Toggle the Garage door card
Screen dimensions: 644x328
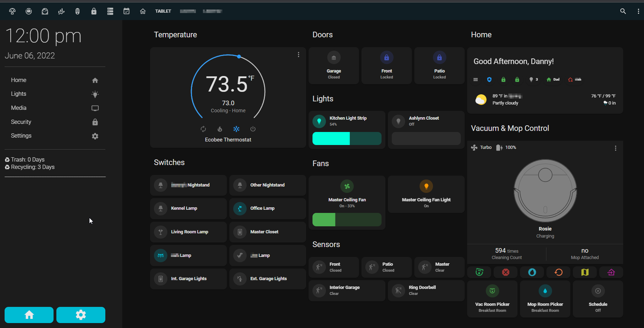(334, 66)
